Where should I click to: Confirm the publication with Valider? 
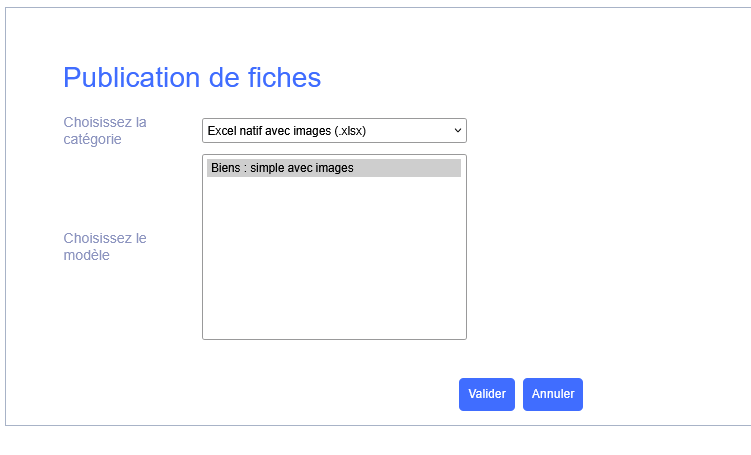(487, 394)
